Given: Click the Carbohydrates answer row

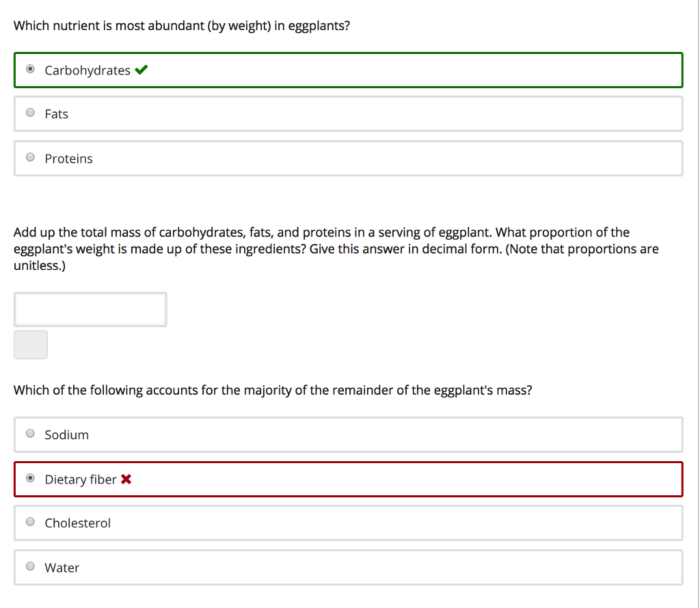Looking at the screenshot, I should coord(349,70).
